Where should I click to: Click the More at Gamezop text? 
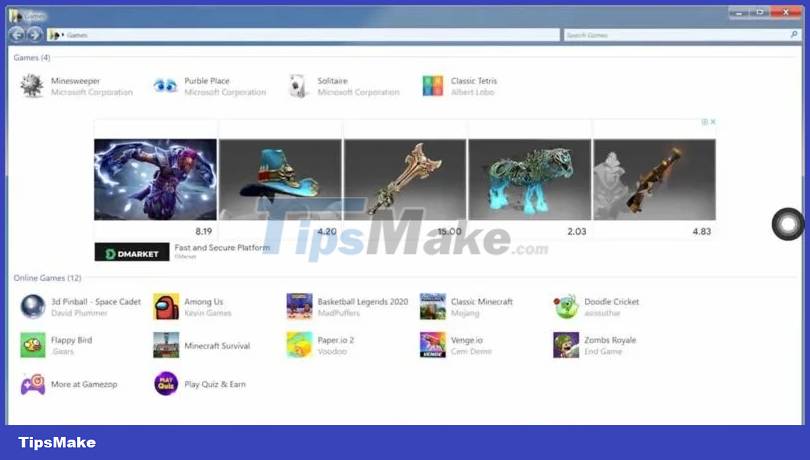coord(84,384)
